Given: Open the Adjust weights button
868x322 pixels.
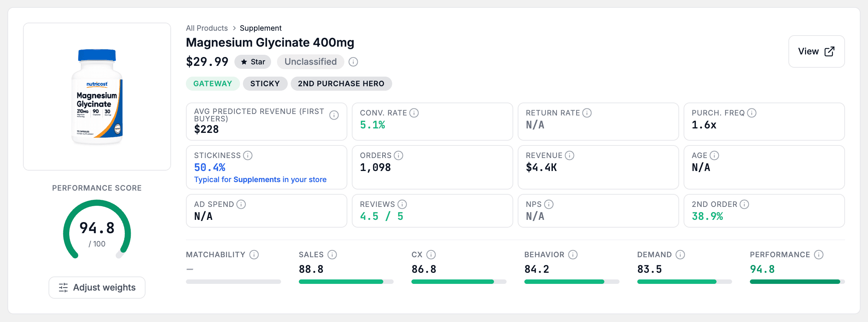Looking at the screenshot, I should coord(97,288).
